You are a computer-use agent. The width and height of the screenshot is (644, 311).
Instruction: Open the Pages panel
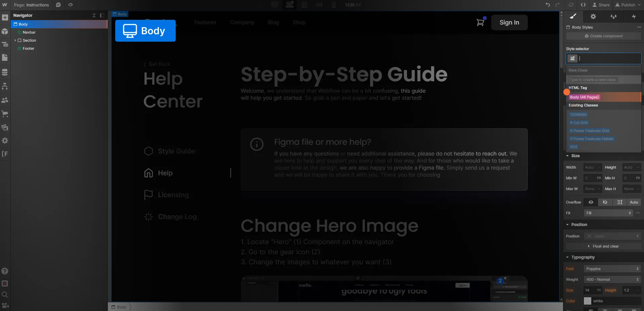click(5, 57)
